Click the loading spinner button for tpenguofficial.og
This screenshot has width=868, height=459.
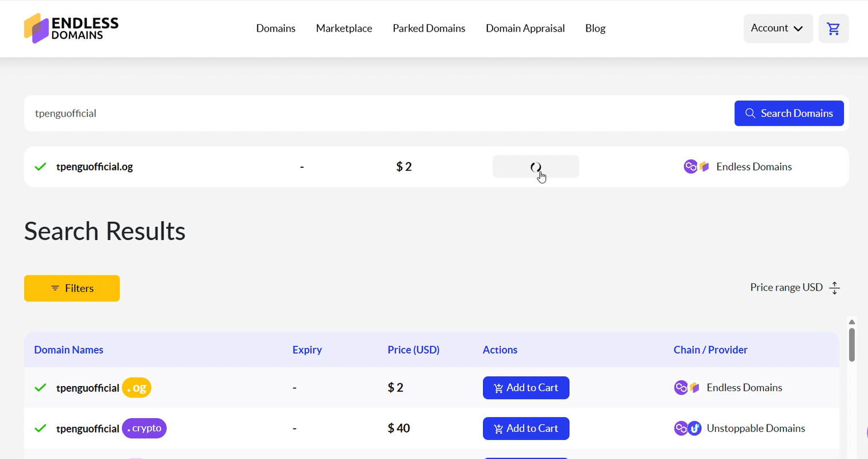point(535,167)
